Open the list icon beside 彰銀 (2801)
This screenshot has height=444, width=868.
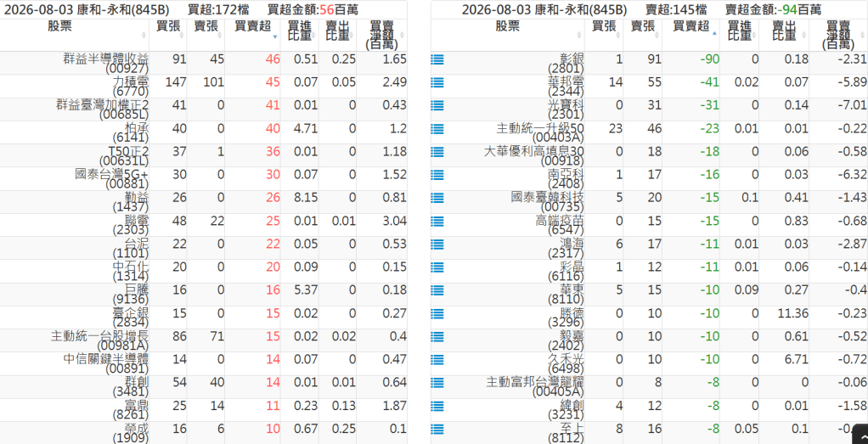[437, 59]
